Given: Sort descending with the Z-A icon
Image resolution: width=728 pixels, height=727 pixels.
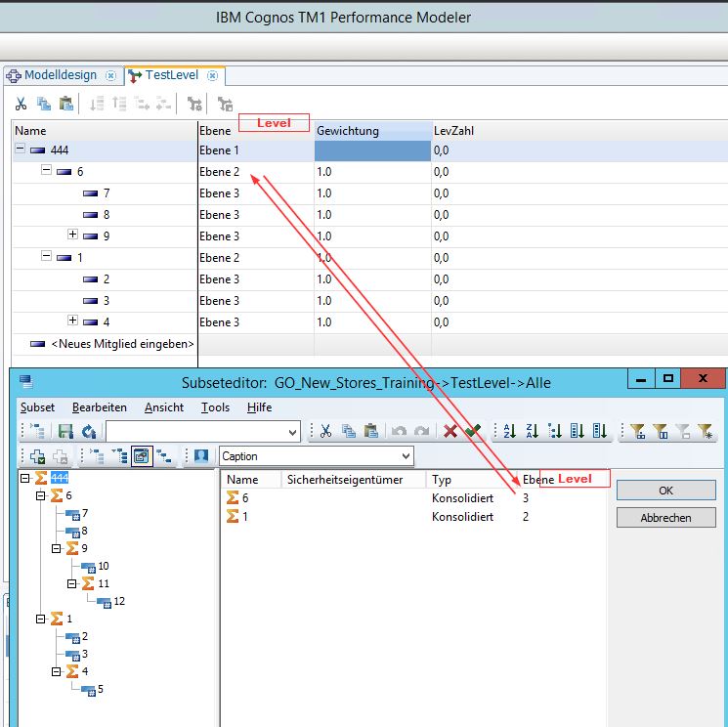Looking at the screenshot, I should point(532,431).
